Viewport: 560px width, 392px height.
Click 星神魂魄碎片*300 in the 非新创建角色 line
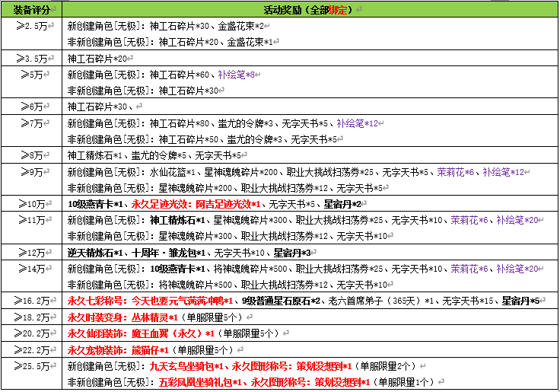point(196,236)
